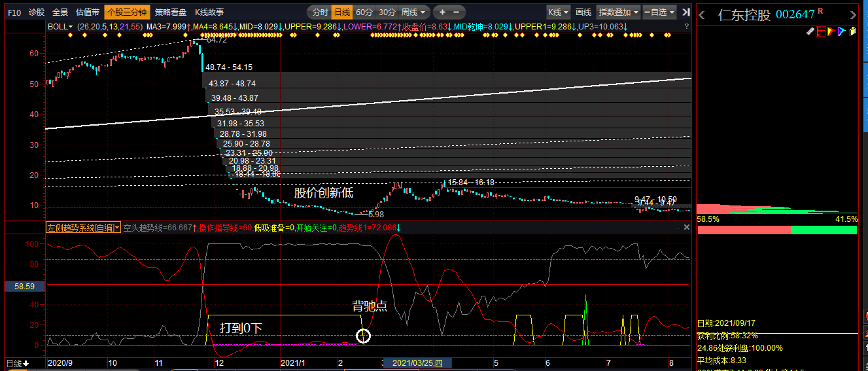
Task: Click the red profit portion of bar
Action: click(744, 230)
